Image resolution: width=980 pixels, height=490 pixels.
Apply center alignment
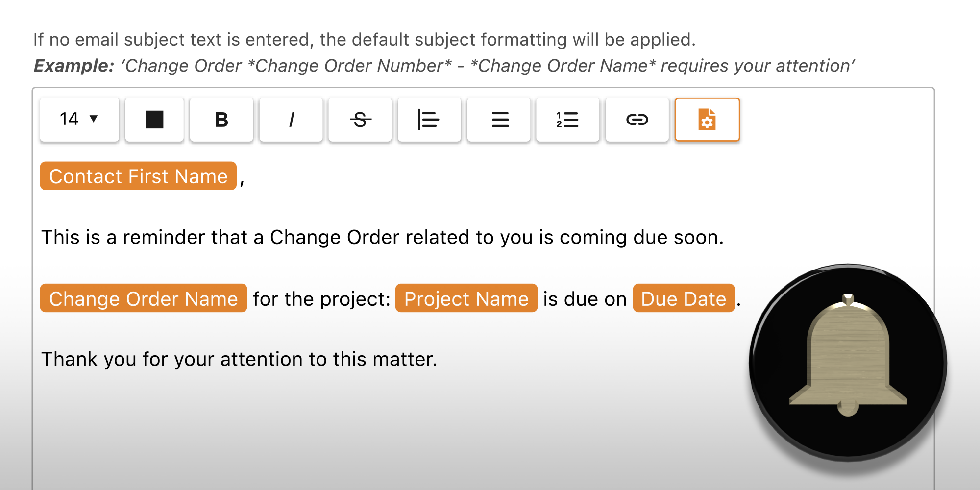coord(498,119)
